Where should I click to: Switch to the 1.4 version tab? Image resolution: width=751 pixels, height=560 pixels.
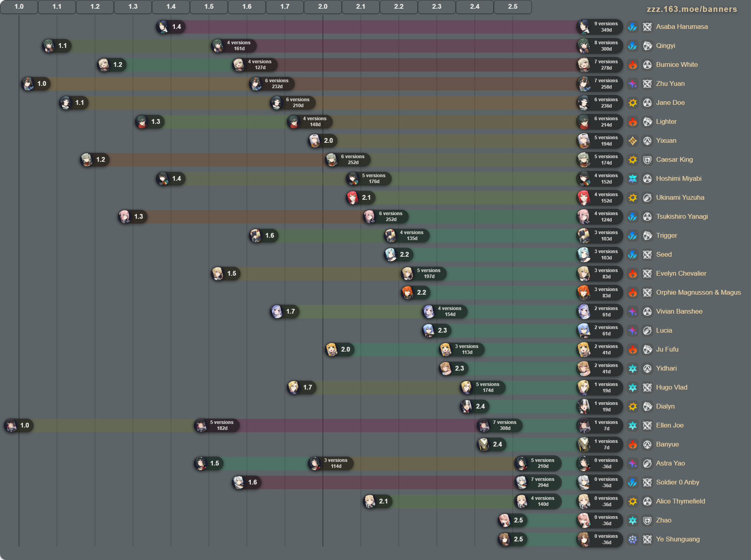(x=171, y=7)
